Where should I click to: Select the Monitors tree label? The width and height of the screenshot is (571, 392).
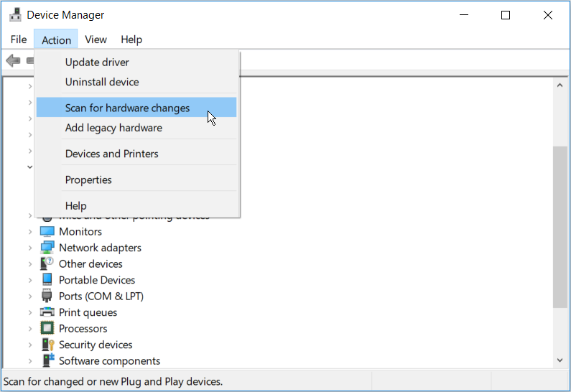[80, 231]
